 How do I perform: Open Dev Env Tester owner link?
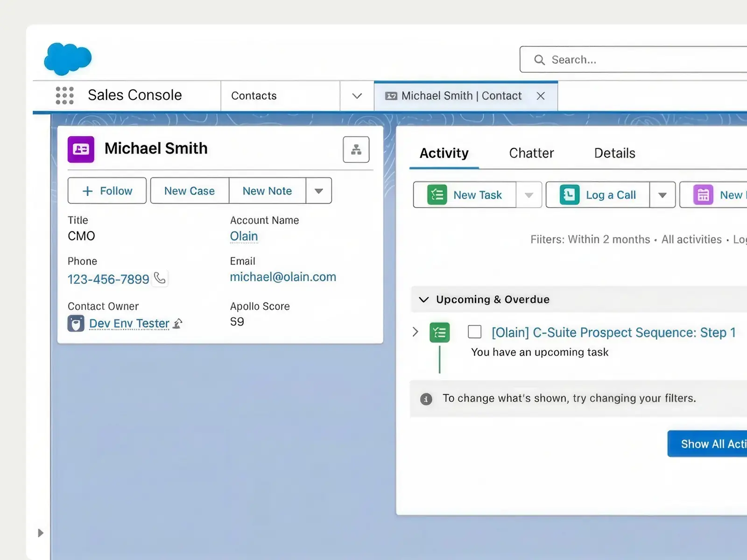pos(129,323)
